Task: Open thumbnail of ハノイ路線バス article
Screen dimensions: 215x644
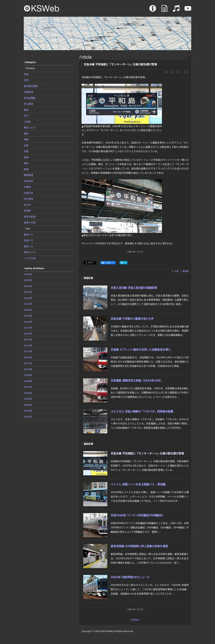Action: click(x=95, y=494)
